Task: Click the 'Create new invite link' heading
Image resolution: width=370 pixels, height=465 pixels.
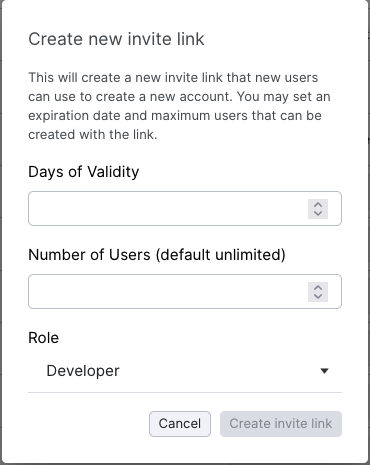Action: point(116,39)
